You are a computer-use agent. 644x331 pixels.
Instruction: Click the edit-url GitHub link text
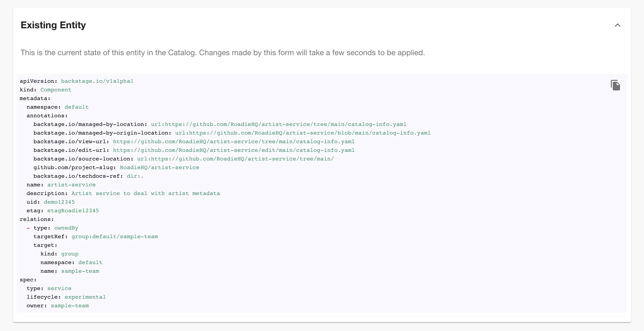point(233,150)
